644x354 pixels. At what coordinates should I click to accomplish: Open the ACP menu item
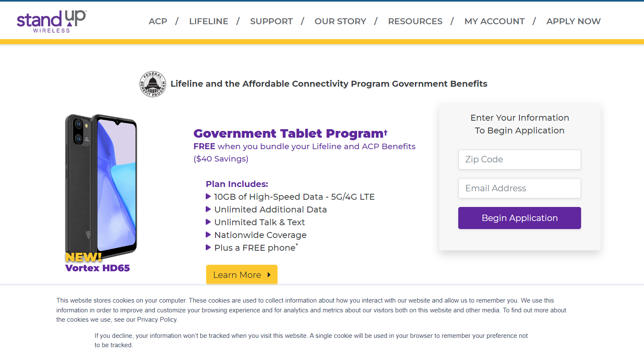(x=158, y=21)
